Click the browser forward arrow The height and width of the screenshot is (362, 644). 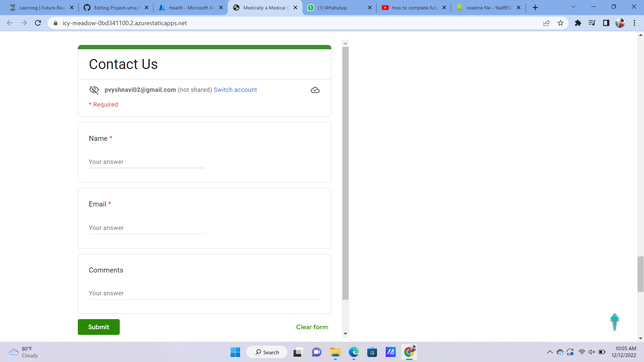pos(24,23)
